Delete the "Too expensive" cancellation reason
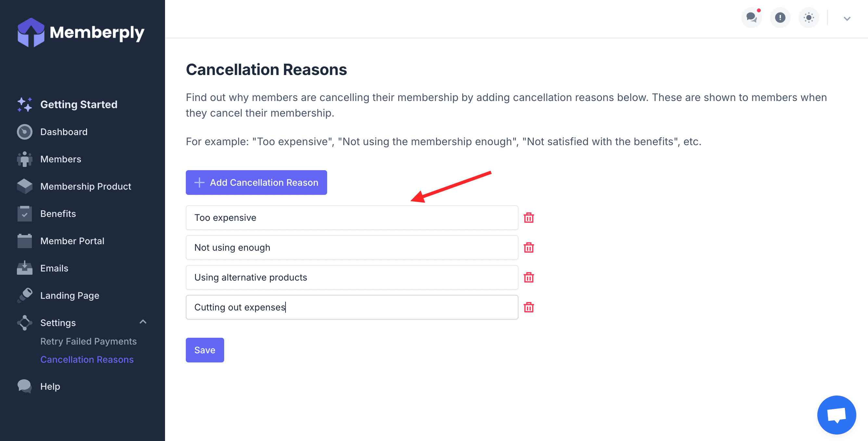 click(x=529, y=218)
